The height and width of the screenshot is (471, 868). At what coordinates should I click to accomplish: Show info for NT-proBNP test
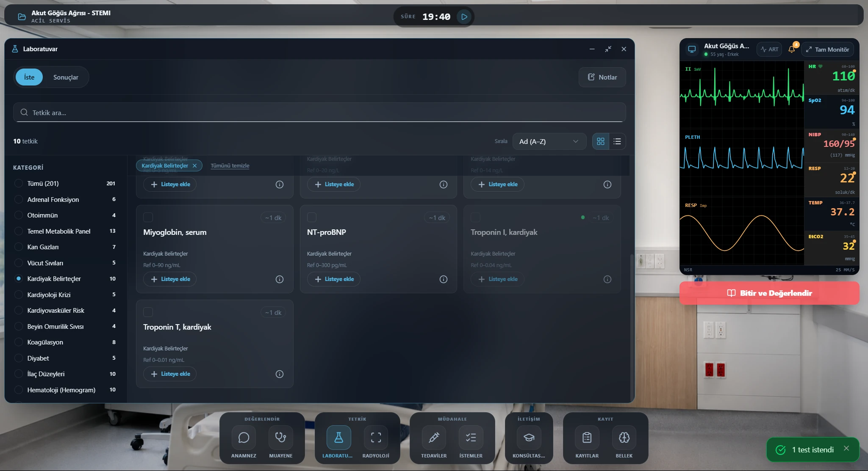(x=443, y=279)
